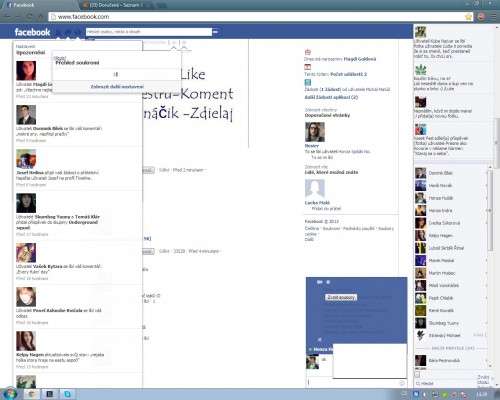The height and width of the screenshot is (400, 500).
Task: Open the Vašek Rytara like notification
Action: (77, 261)
